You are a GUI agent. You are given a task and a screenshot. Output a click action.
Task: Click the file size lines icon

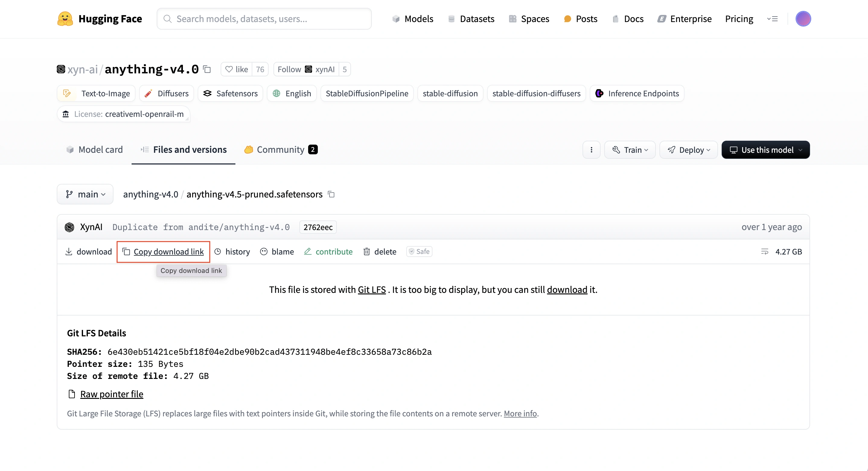764,252
